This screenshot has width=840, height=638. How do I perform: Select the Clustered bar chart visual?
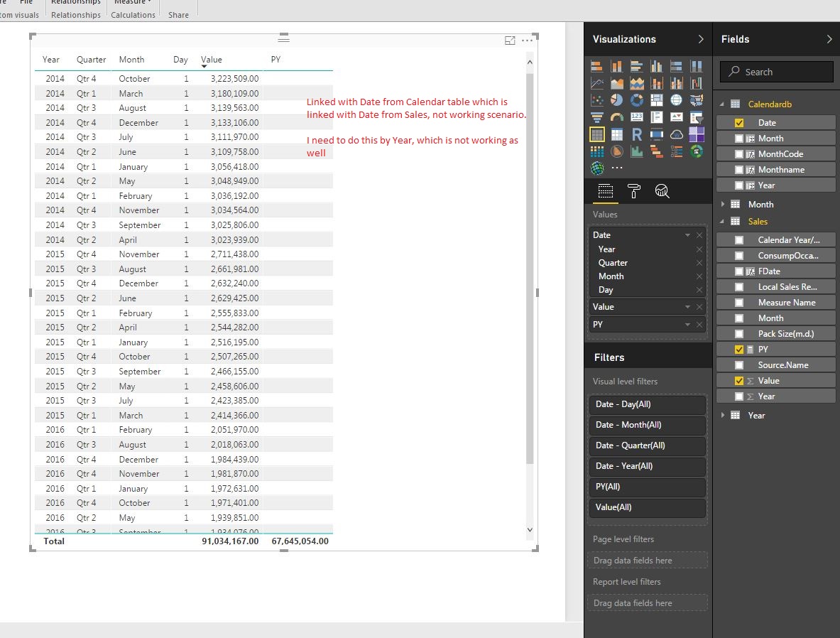point(636,66)
